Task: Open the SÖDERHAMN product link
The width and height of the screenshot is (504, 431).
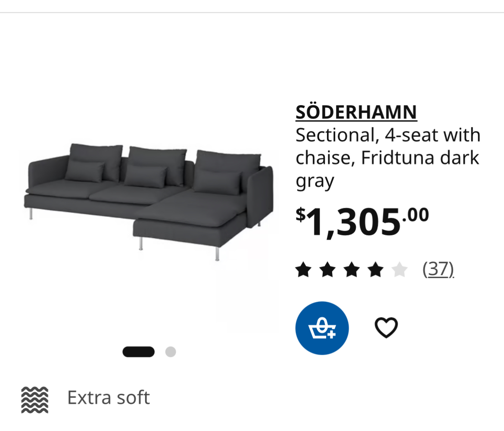Action: pos(356,112)
